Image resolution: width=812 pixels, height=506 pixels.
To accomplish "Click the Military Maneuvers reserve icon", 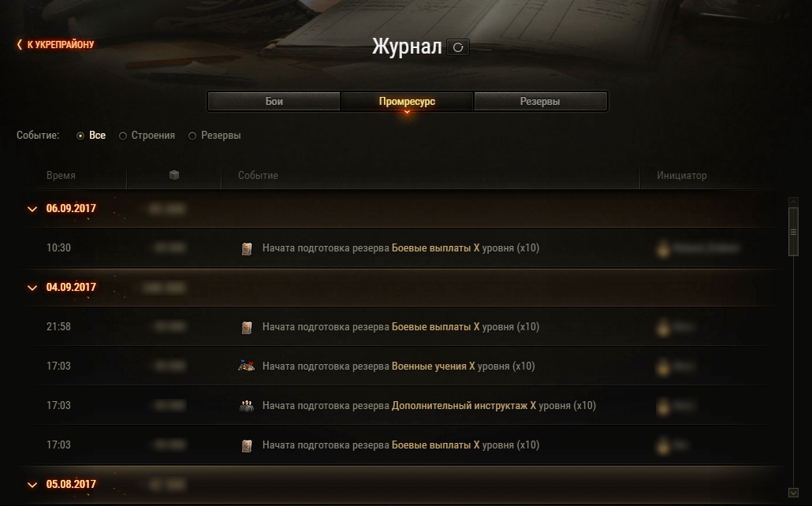I will tap(246, 366).
